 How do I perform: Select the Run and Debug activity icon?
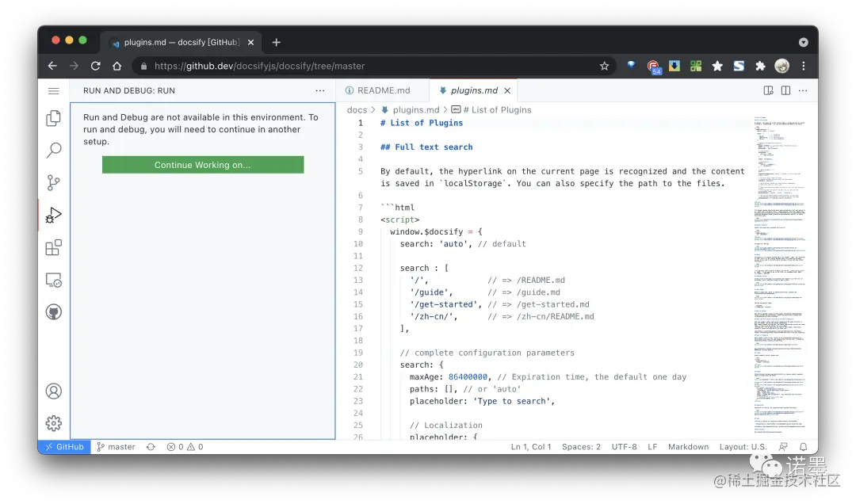[x=54, y=215]
